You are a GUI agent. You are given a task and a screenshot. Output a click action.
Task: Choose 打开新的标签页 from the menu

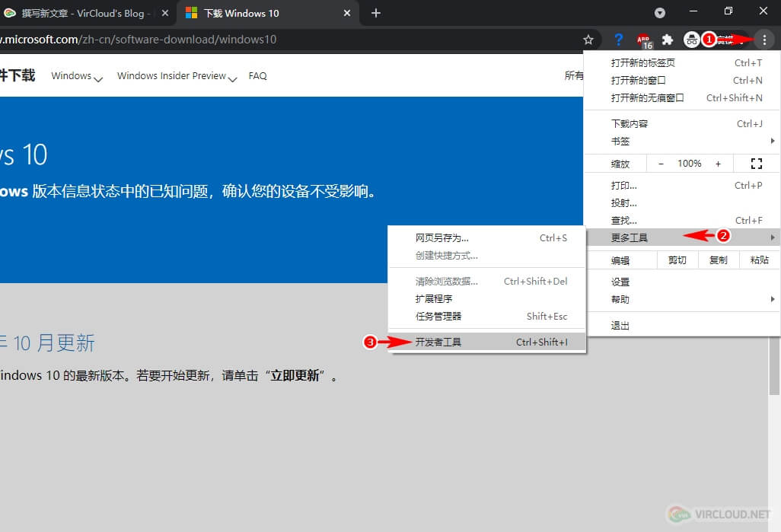682,62
